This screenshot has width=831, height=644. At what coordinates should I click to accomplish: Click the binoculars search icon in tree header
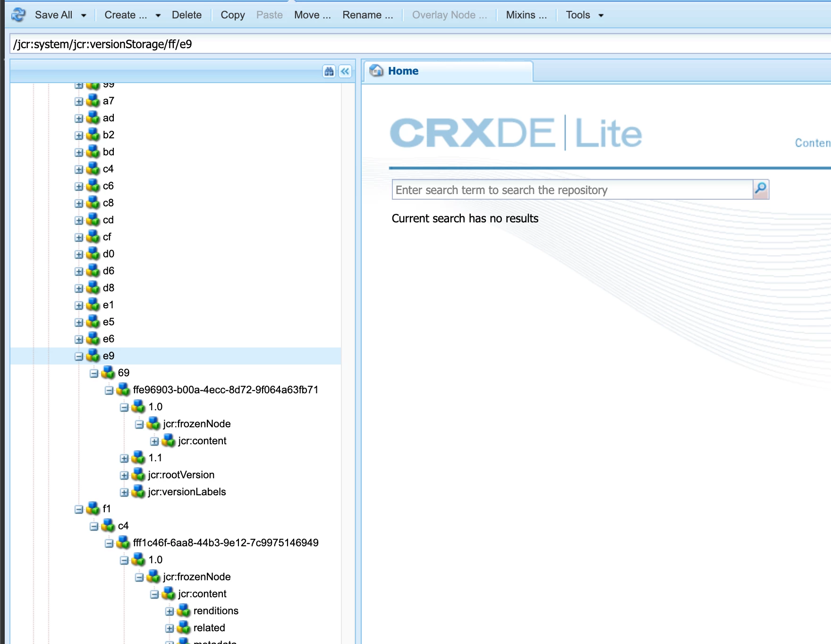point(329,71)
